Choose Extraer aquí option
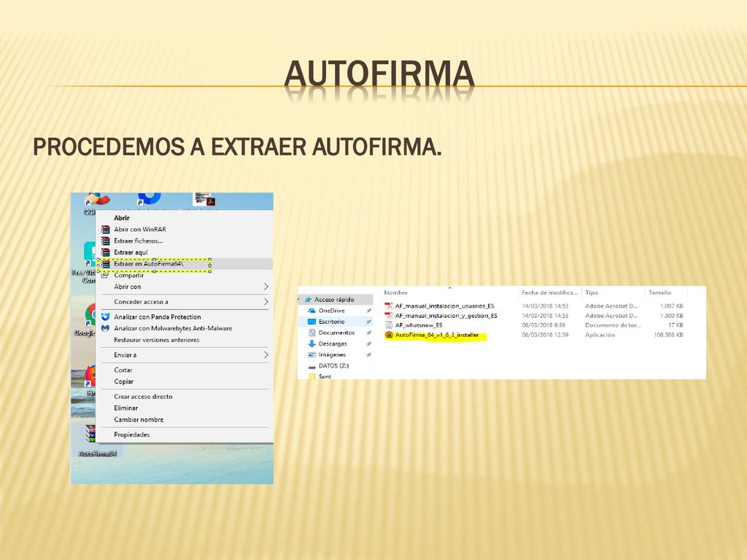 [x=131, y=252]
